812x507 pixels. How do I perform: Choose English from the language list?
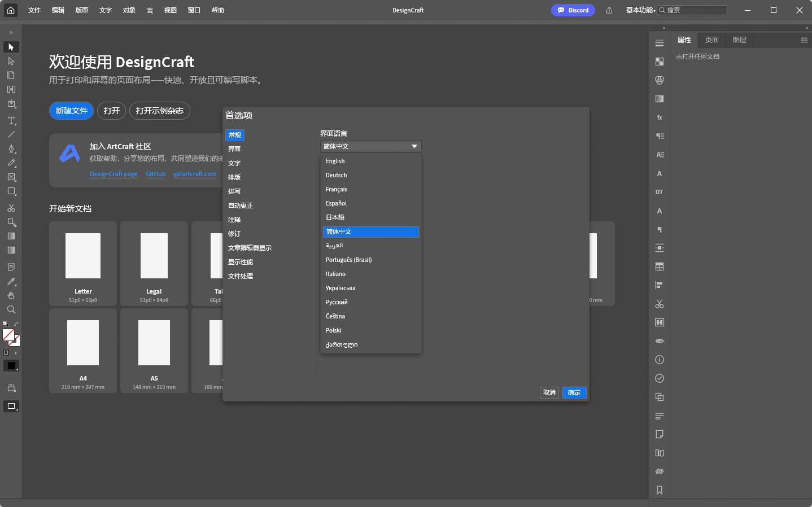coord(371,161)
